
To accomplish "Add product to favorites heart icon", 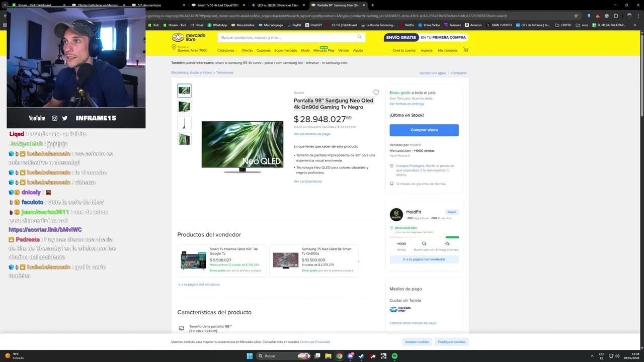I will tap(376, 93).
